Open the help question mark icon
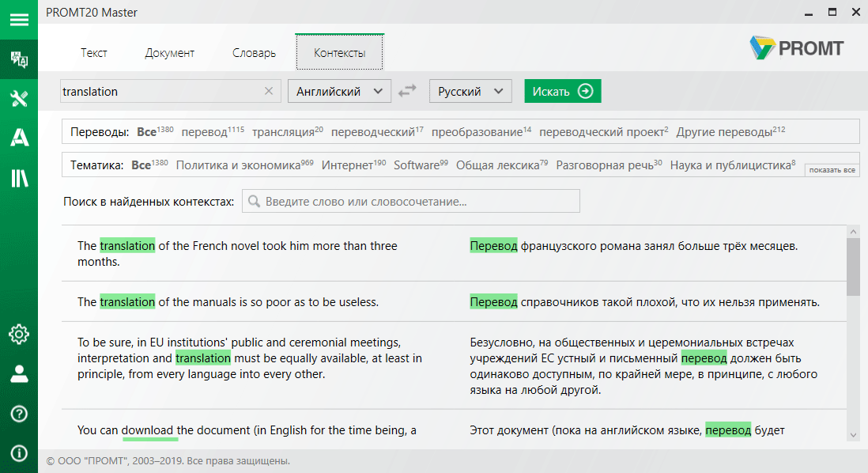 [x=19, y=414]
